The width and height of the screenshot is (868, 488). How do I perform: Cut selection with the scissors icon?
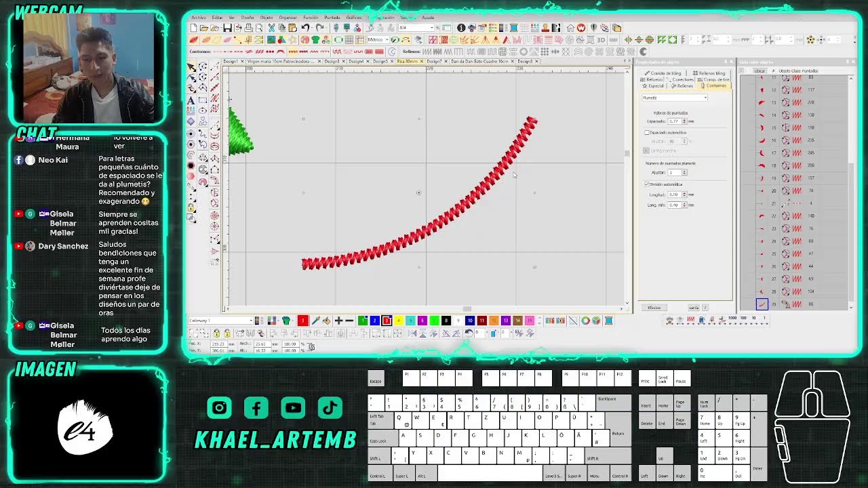click(271, 27)
